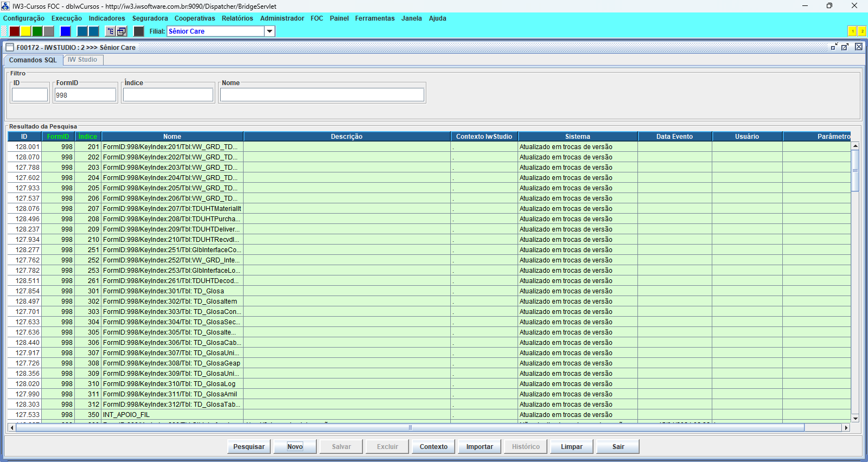Click the green toolbar square
This screenshot has width=868, height=462.
(37, 31)
